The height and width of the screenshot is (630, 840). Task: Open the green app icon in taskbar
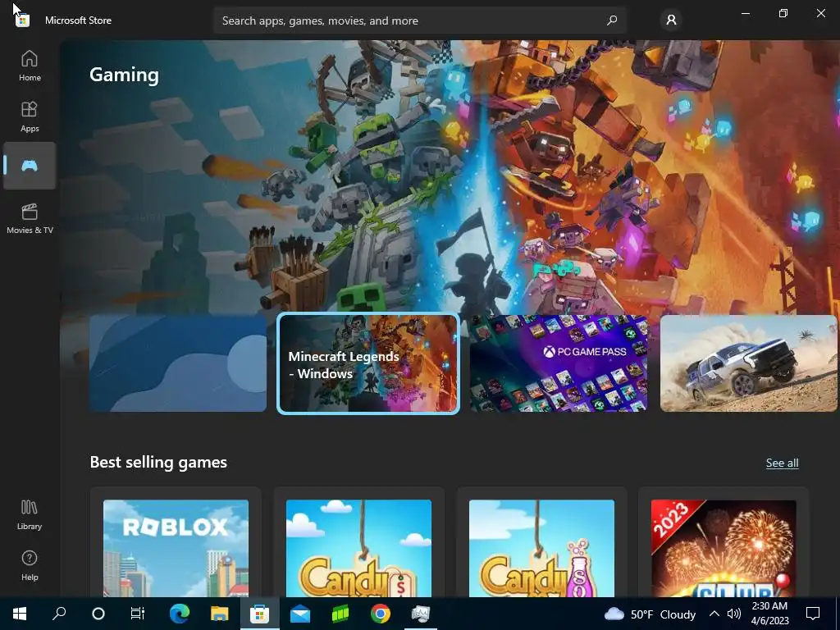tap(340, 614)
